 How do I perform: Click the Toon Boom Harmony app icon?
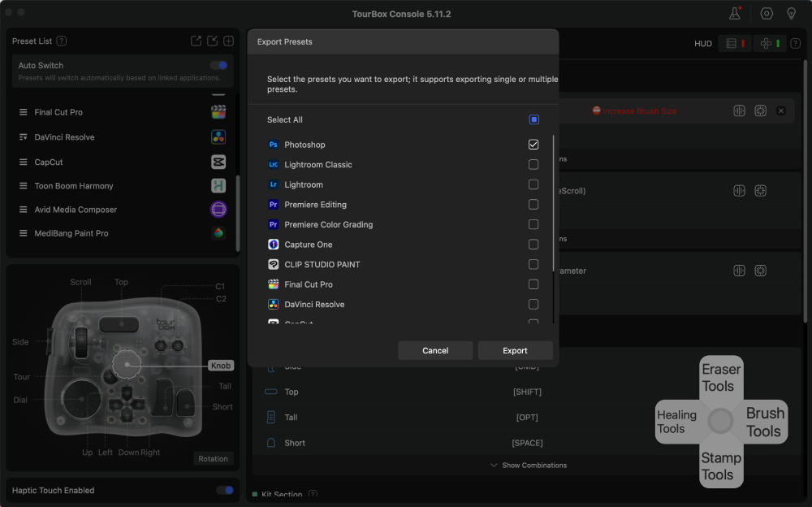[218, 185]
